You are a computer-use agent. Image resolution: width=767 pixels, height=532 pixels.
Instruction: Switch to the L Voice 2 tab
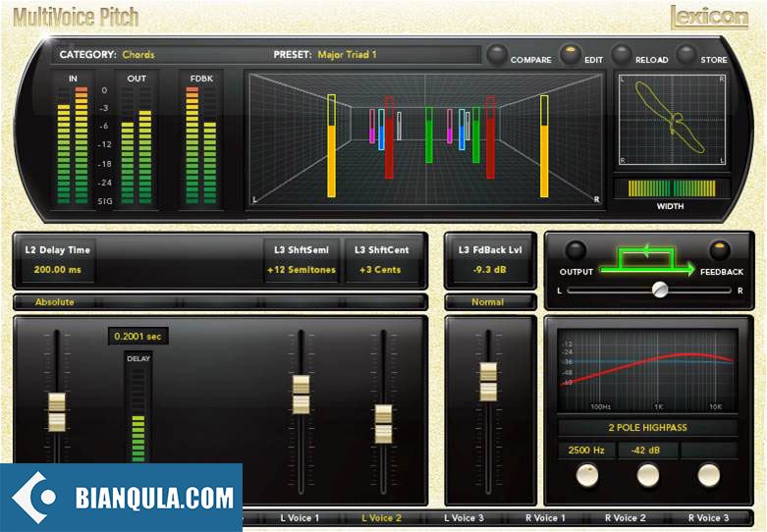coord(382,517)
